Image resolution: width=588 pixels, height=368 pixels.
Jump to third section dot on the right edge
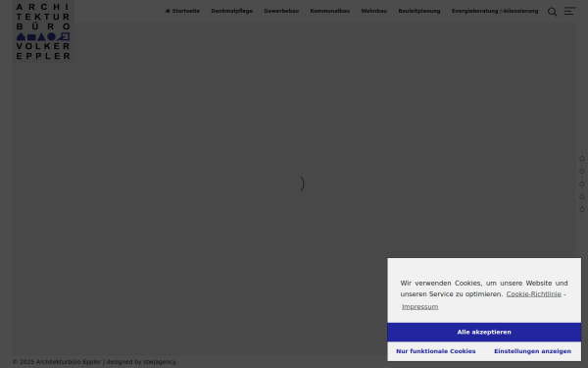(581, 184)
